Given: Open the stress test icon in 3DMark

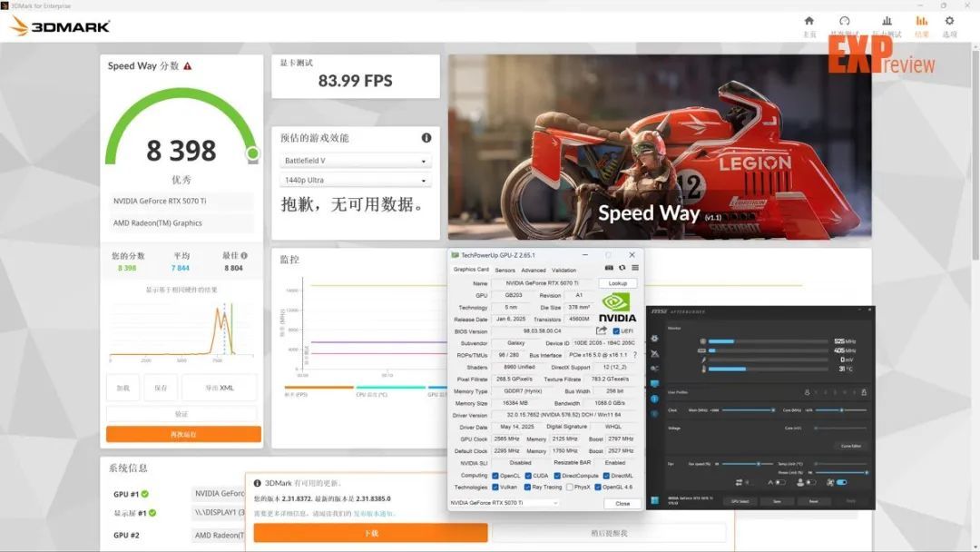Looking at the screenshot, I should click(x=887, y=21).
